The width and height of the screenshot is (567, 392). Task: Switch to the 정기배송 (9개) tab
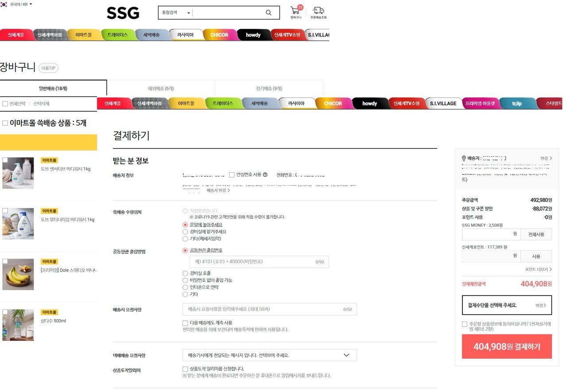coord(269,89)
